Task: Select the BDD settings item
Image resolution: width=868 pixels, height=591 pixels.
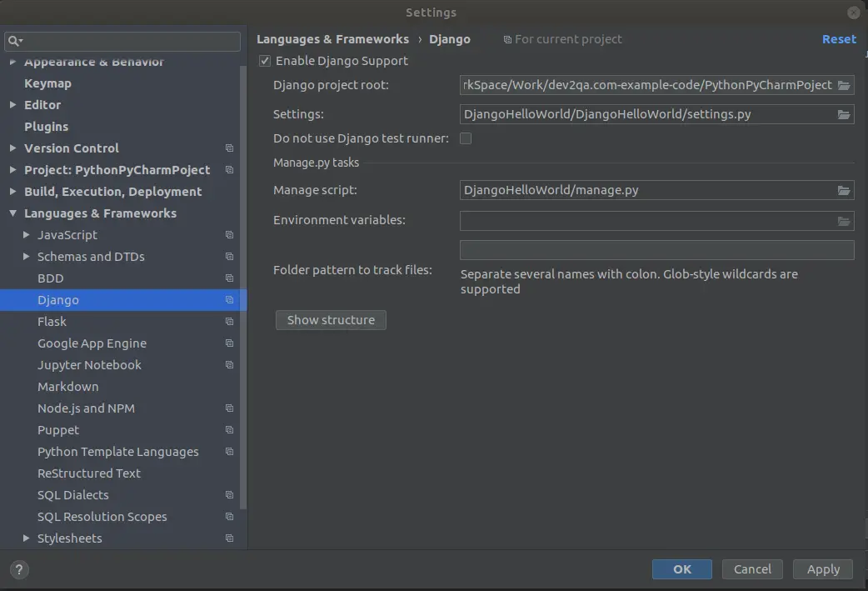Action: 50,278
